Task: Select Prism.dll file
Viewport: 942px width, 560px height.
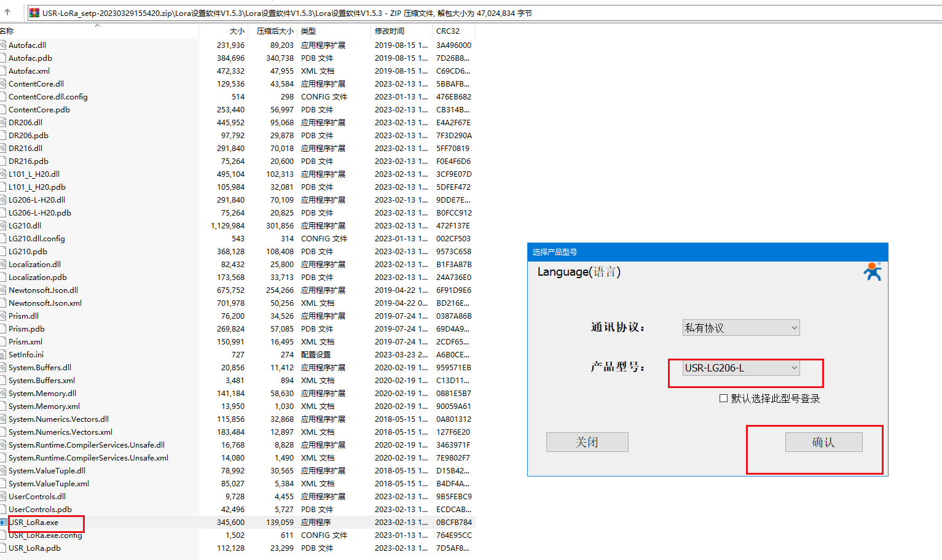Action: click(x=23, y=316)
